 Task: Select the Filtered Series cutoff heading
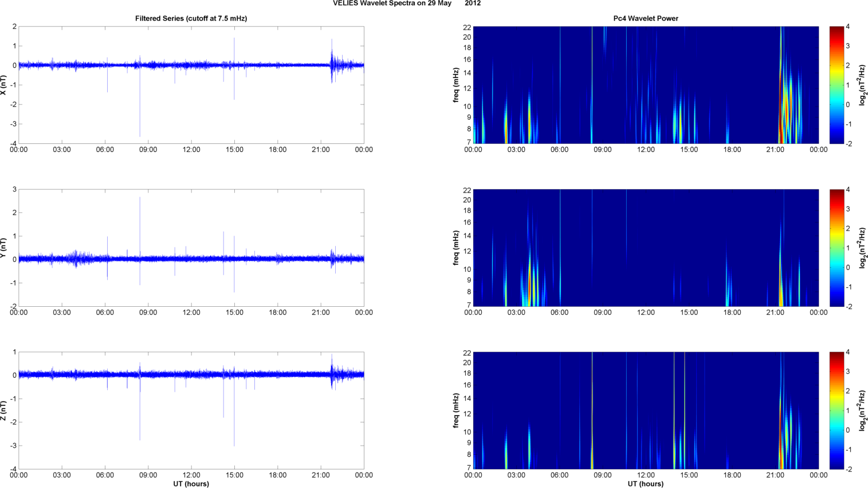191,18
